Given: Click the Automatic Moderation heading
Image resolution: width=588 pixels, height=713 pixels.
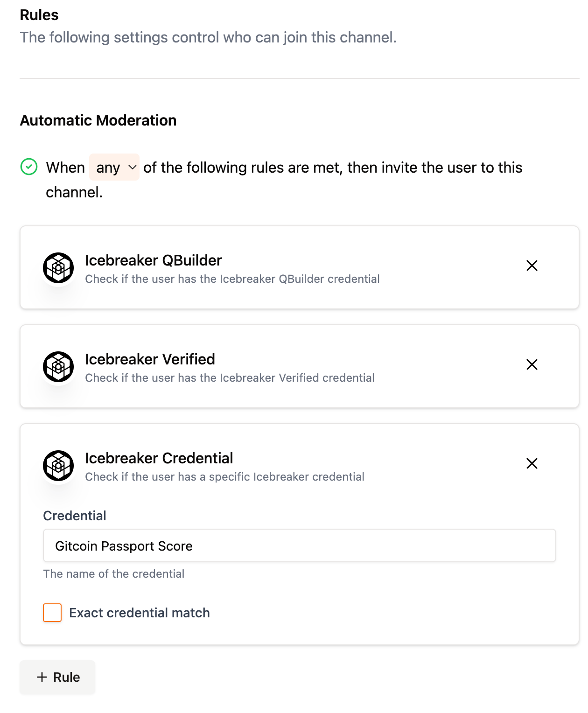Looking at the screenshot, I should click(x=98, y=120).
